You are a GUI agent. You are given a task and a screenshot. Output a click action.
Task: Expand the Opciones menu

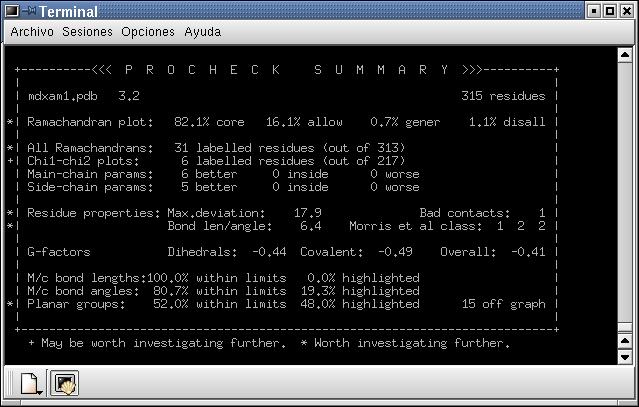click(148, 32)
